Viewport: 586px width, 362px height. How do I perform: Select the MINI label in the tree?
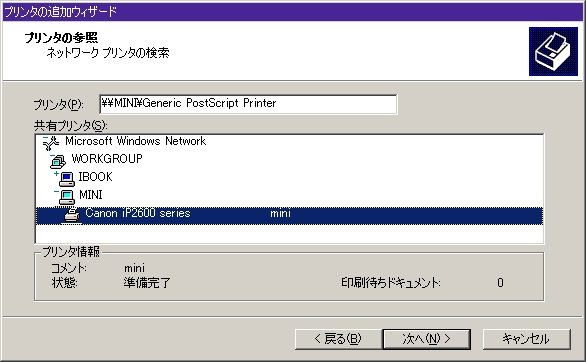[91, 195]
